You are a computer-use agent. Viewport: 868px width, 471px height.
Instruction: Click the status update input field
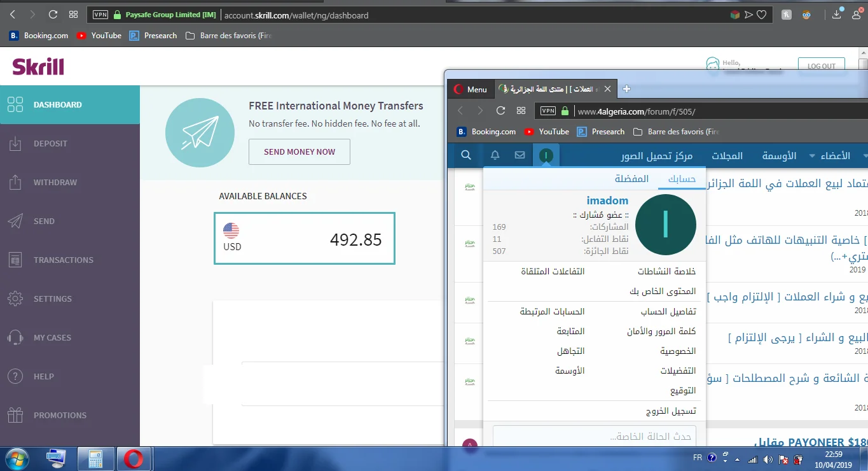coord(594,437)
